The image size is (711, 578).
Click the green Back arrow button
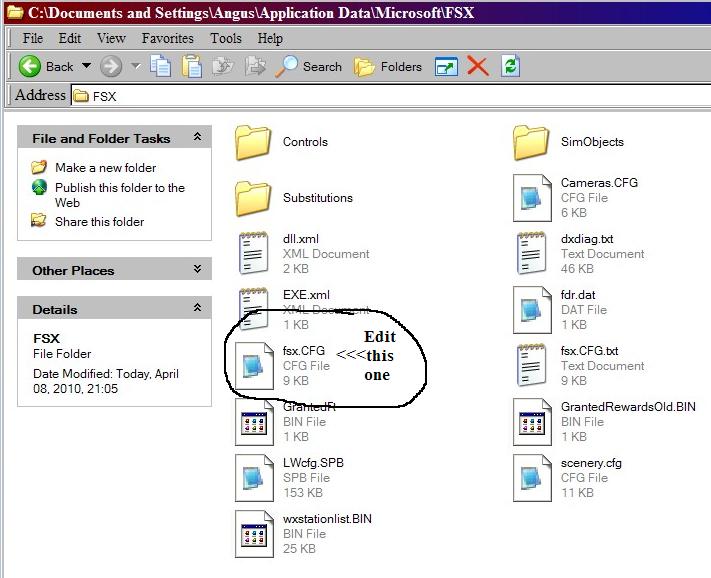click(x=31, y=67)
